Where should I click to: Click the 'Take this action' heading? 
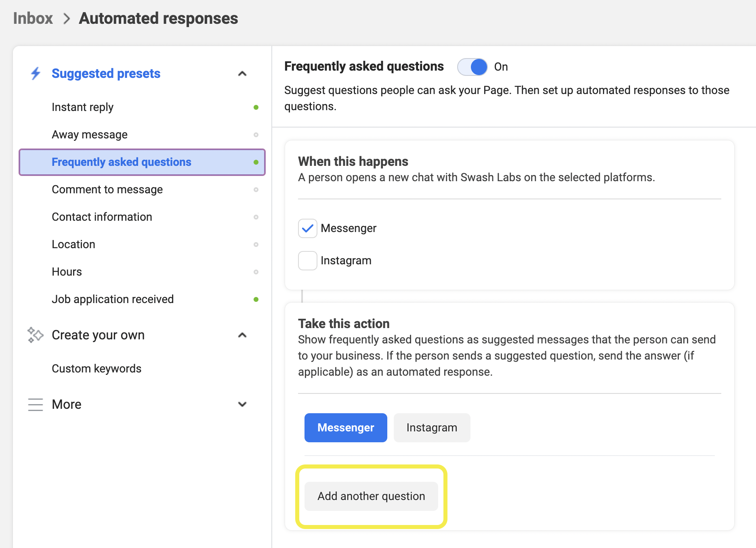click(x=344, y=324)
